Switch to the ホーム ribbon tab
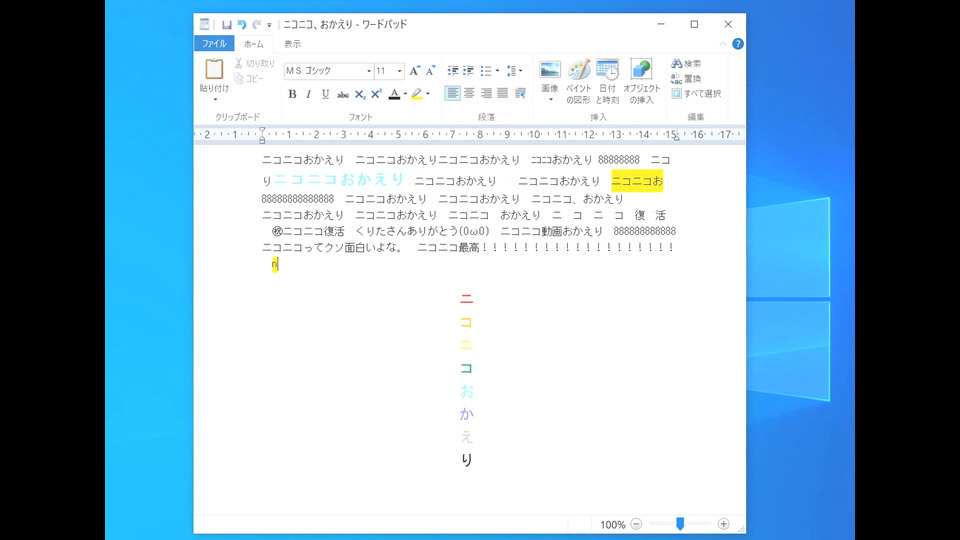The image size is (960, 540). 253,44
